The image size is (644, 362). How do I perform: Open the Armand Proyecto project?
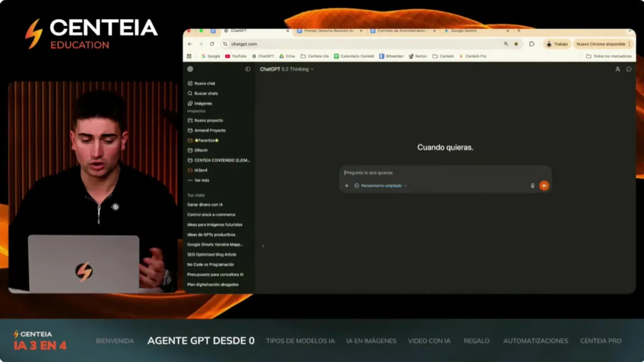coord(207,131)
